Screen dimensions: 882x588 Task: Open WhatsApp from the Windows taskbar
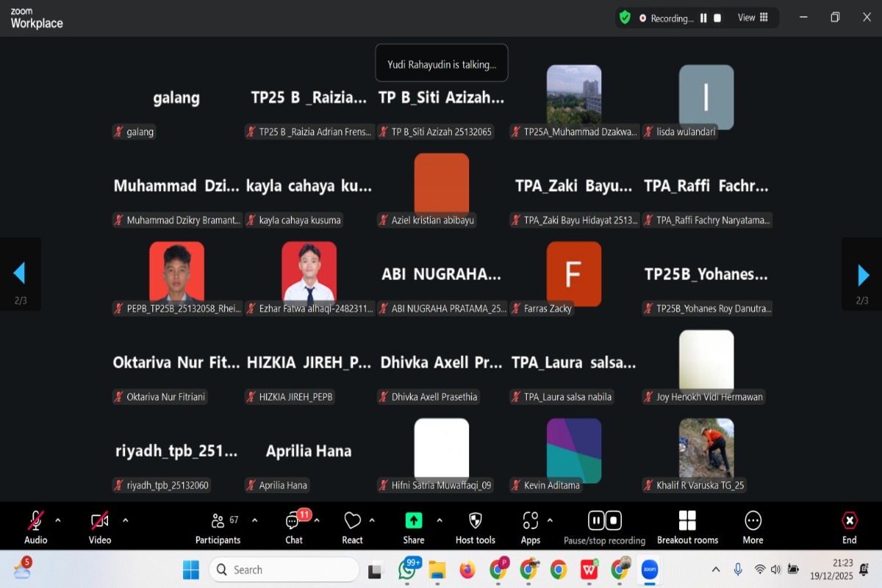tap(408, 570)
